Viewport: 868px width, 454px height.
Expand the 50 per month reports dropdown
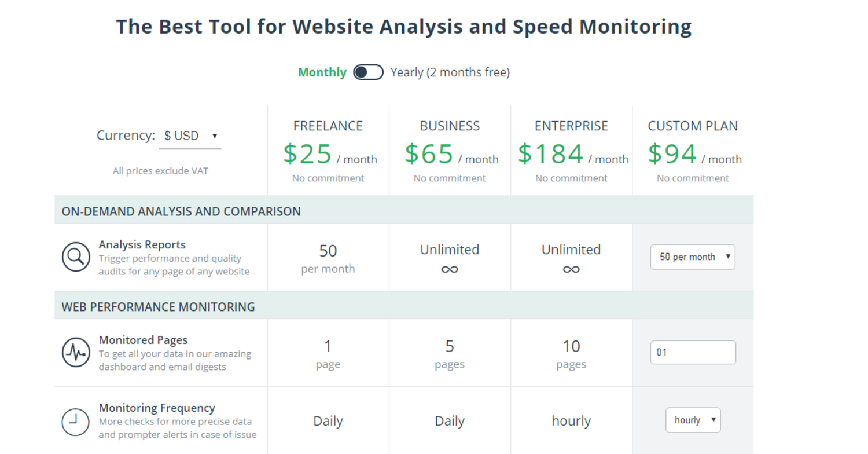(x=693, y=257)
